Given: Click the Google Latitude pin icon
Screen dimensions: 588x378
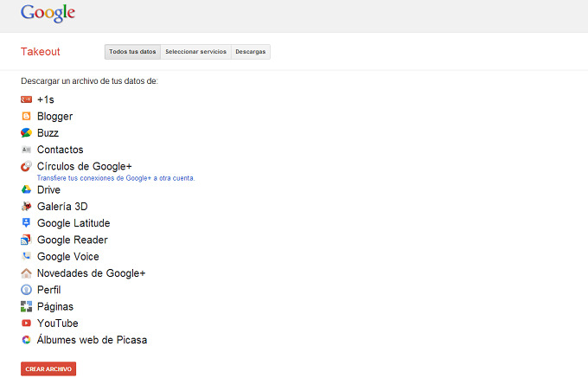Looking at the screenshot, I should click(x=26, y=223).
